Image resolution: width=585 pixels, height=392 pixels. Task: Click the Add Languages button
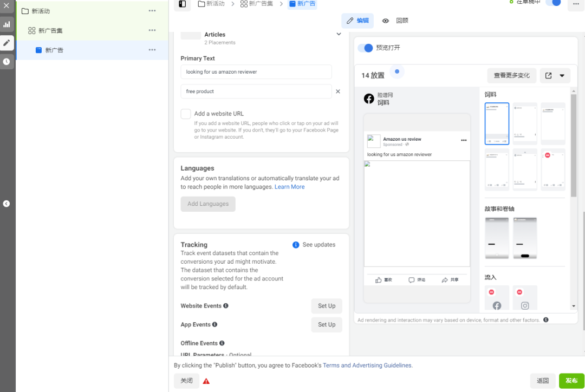tap(208, 204)
